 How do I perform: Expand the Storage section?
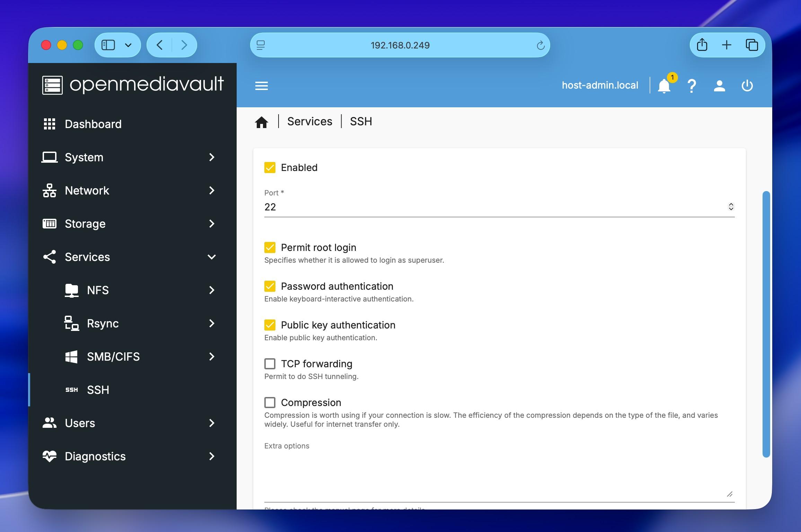[85, 224]
